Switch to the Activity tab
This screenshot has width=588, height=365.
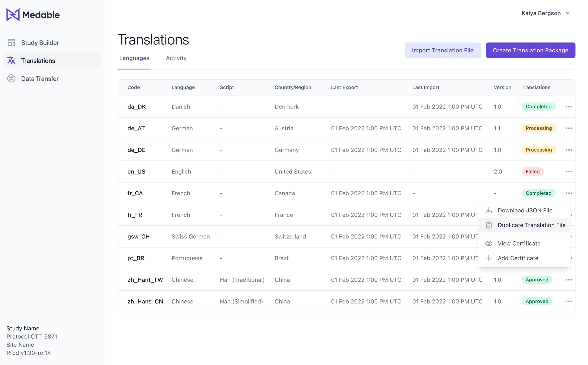(176, 58)
